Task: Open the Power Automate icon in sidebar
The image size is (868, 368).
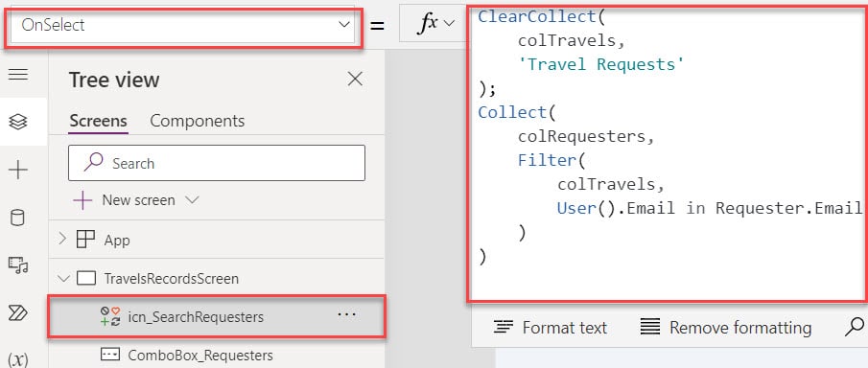Action: [18, 313]
